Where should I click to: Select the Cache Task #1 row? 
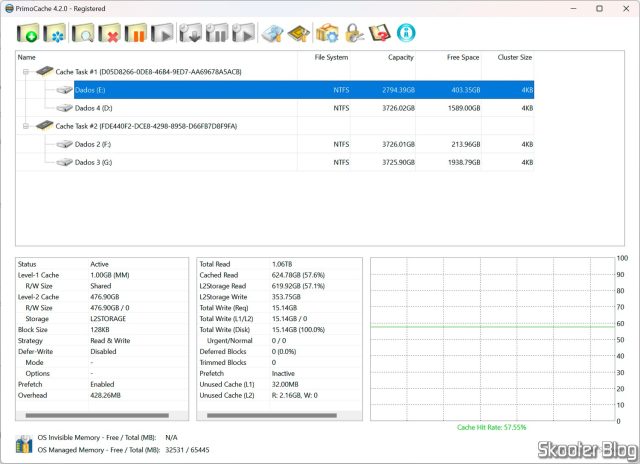tap(275, 72)
